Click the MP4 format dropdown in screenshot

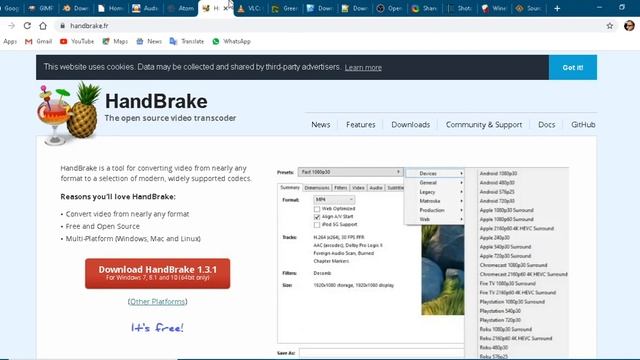coord(334,200)
